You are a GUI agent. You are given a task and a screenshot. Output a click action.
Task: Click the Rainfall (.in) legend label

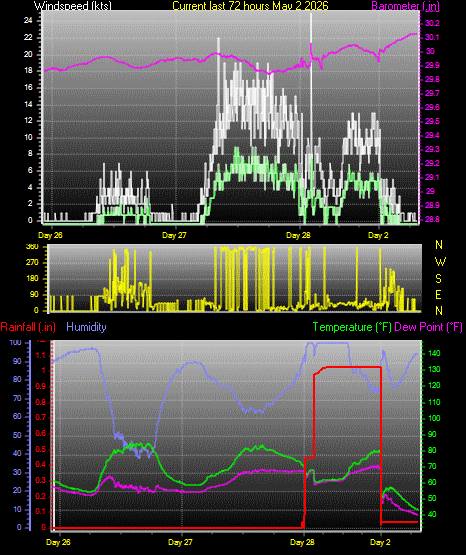pyautogui.click(x=28, y=327)
